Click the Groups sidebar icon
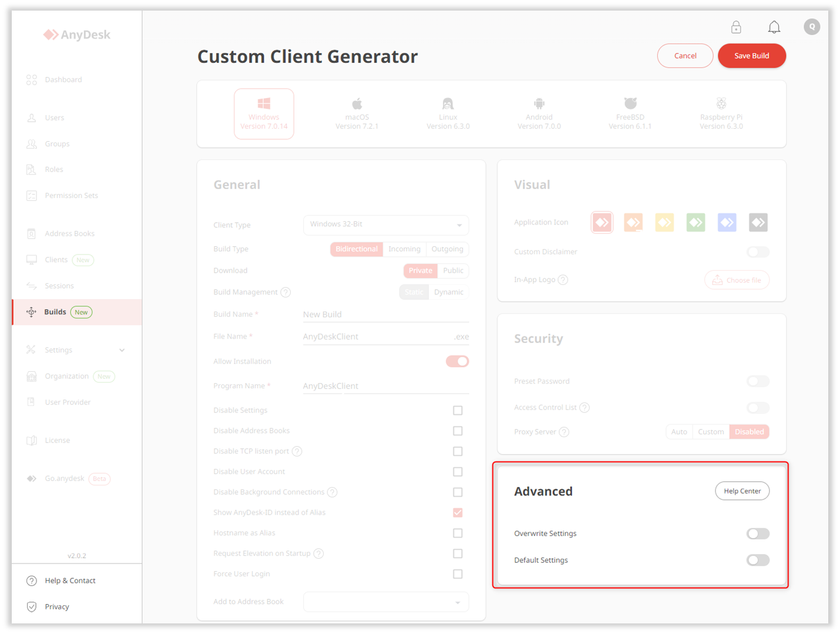 point(32,143)
